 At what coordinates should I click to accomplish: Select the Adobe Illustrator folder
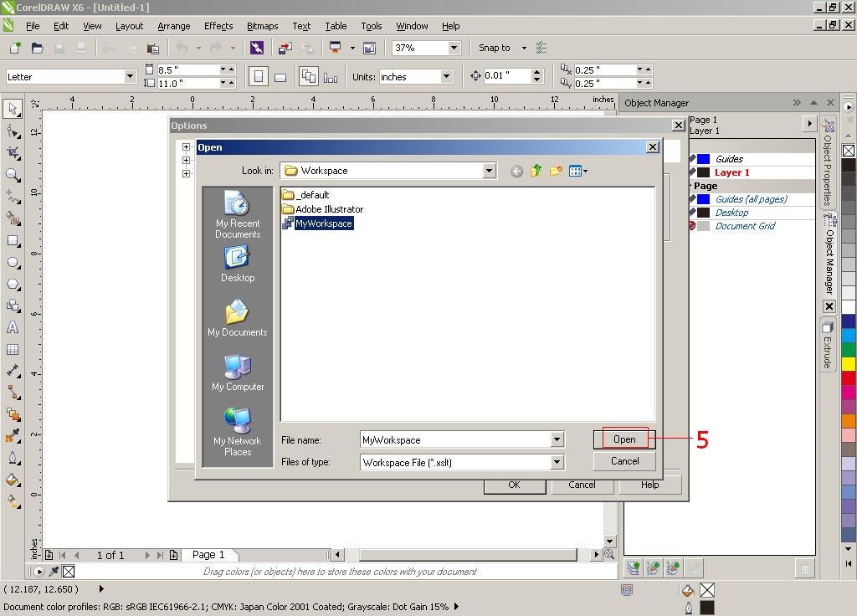(x=322, y=208)
